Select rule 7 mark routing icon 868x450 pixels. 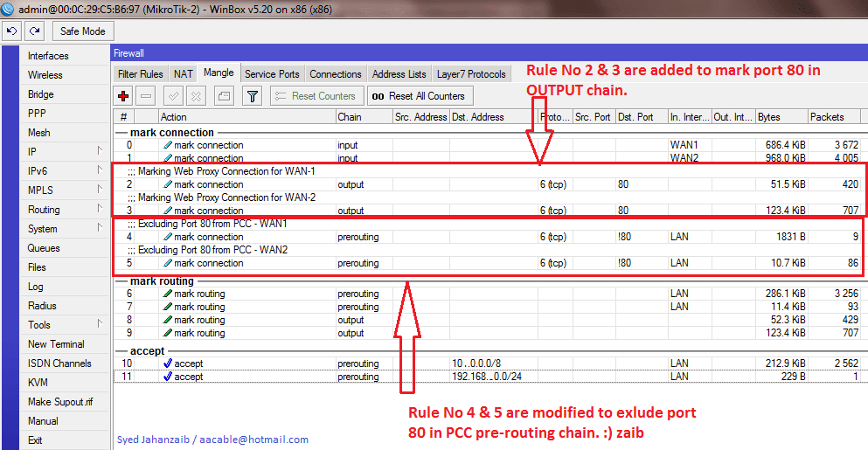tap(167, 307)
